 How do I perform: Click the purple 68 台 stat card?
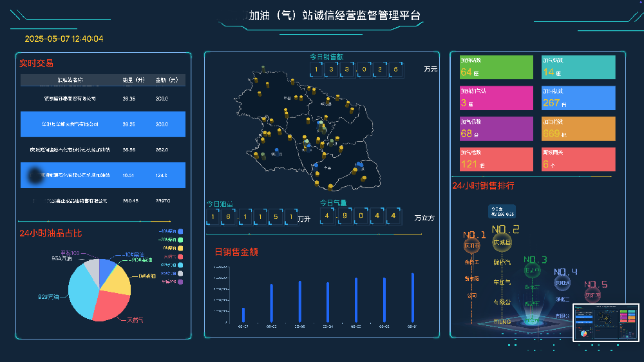pos(496,128)
